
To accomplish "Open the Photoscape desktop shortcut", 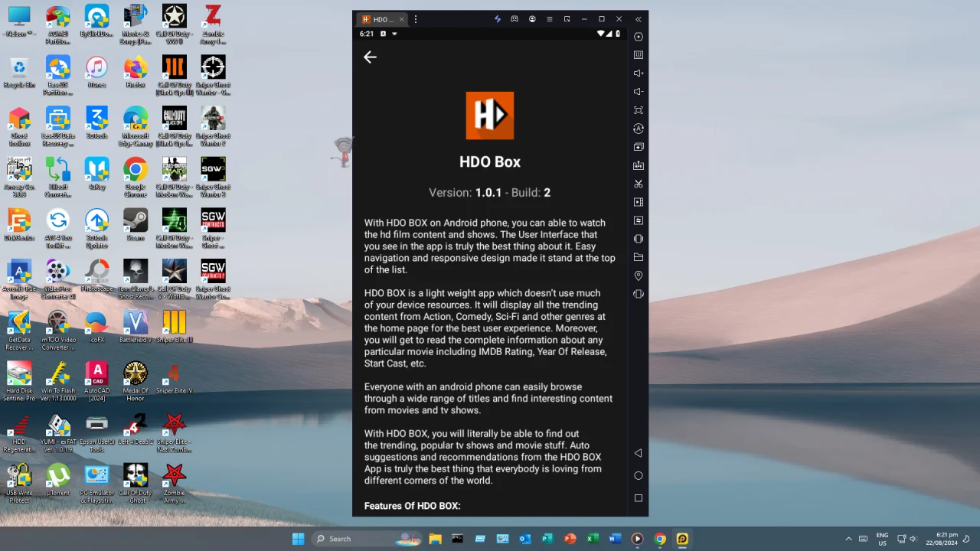I will [96, 276].
